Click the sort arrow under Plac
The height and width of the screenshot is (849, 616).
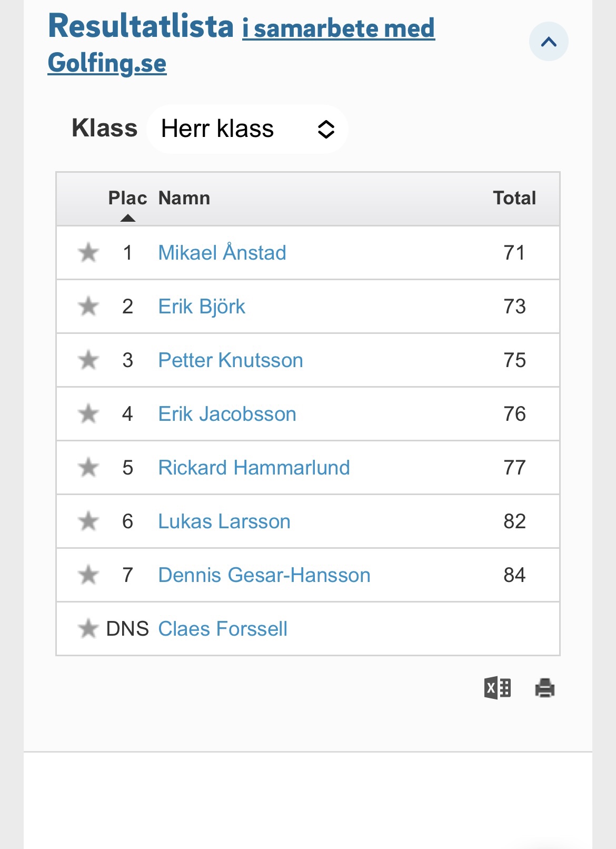127,218
